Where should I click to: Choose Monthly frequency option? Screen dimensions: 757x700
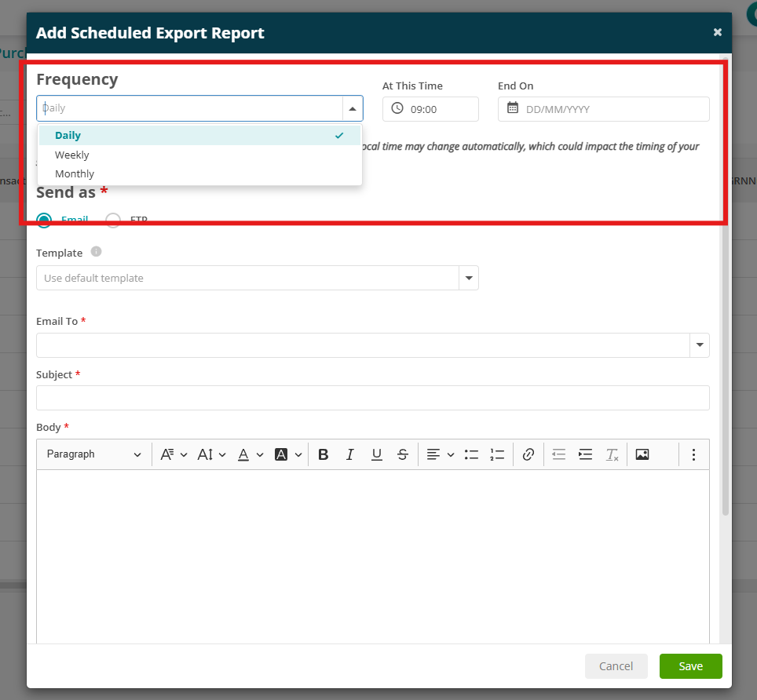(199, 173)
